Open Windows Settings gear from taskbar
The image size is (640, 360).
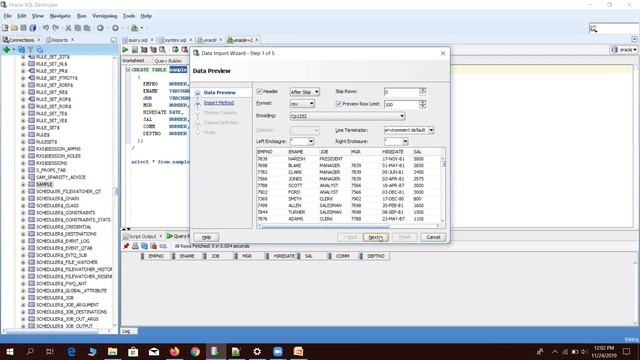tap(257, 351)
